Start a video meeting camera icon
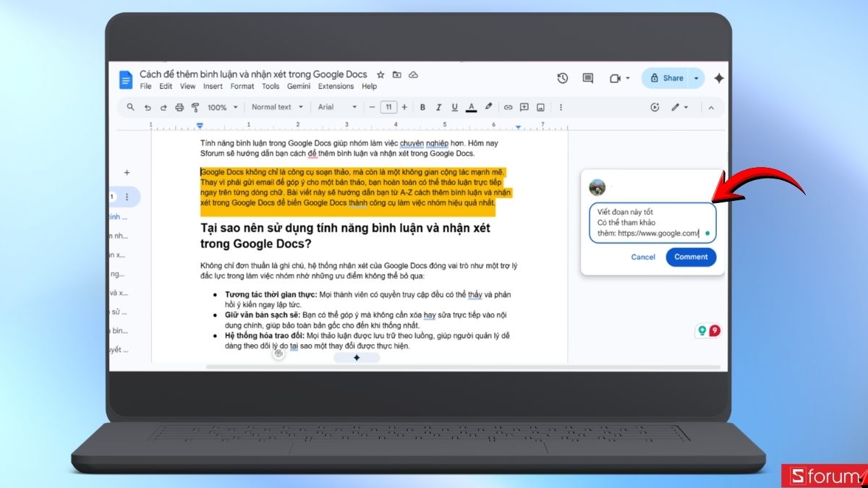This screenshot has width=868, height=488. 615,78
